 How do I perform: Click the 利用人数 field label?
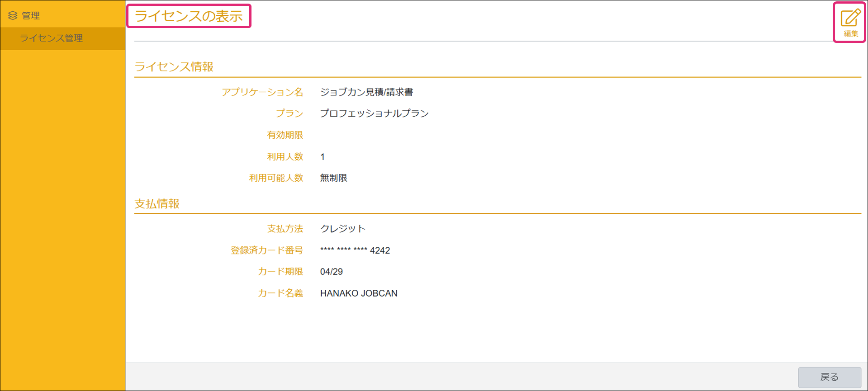pyautogui.click(x=285, y=157)
